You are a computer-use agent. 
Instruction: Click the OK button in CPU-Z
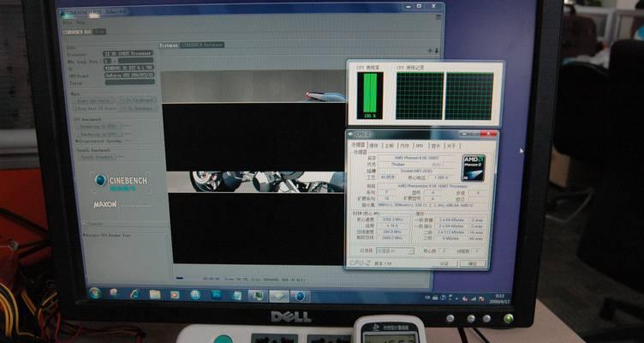473,263
